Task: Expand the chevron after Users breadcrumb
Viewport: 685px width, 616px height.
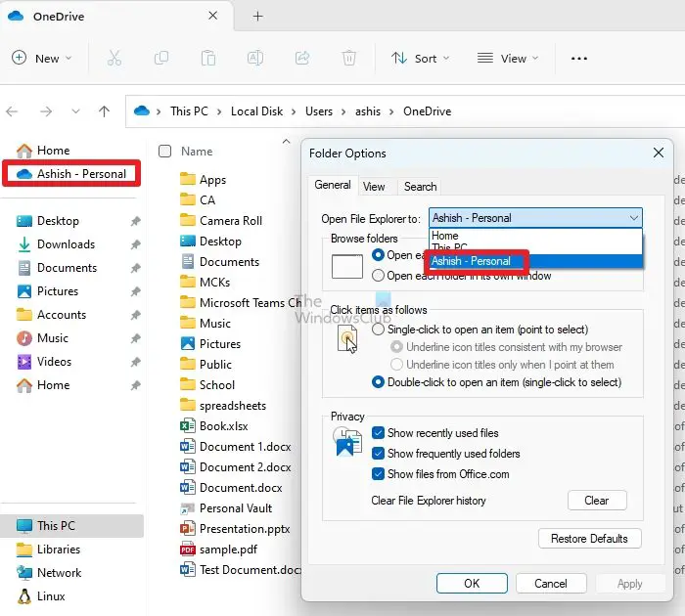Action: tap(343, 111)
